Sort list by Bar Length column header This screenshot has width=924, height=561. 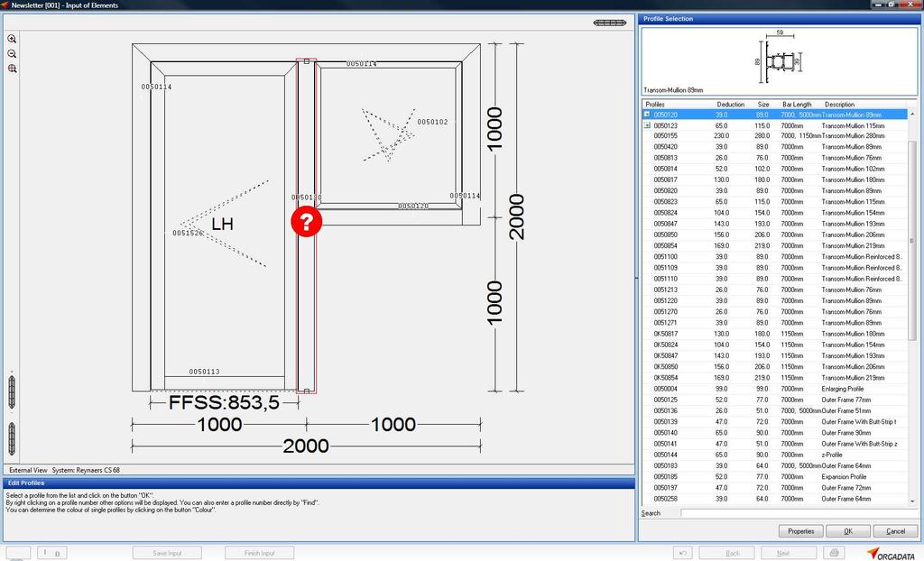tap(797, 105)
